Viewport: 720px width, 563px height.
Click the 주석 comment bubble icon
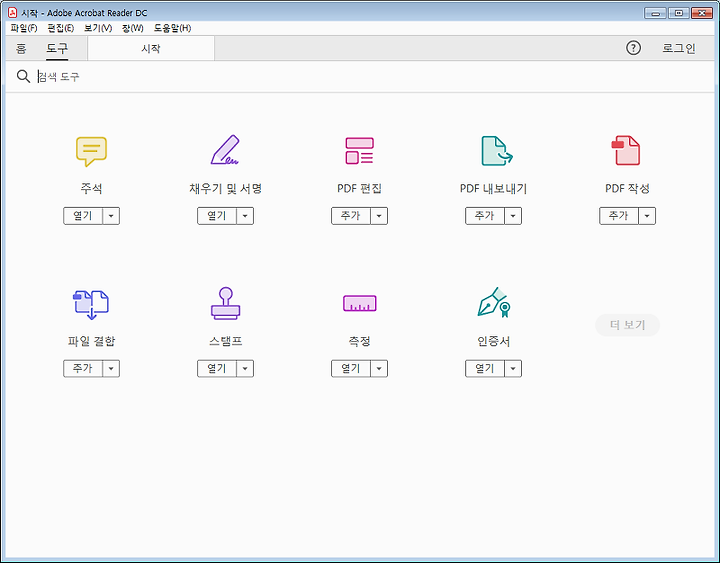91,151
